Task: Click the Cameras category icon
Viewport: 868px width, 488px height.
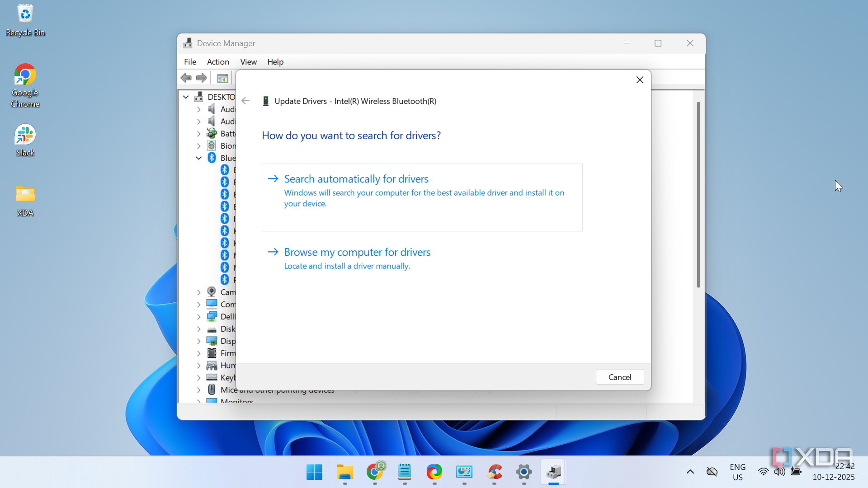Action: (x=212, y=292)
